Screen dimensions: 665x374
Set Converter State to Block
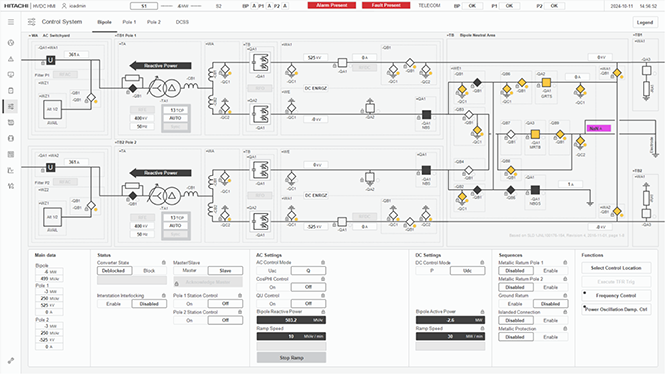(149, 271)
